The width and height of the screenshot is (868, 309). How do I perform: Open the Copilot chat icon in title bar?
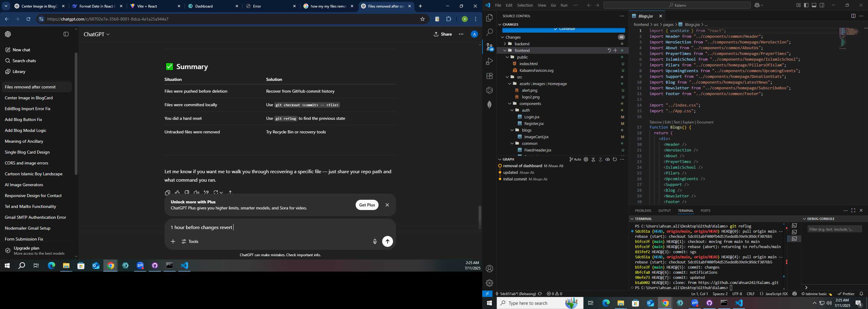click(x=757, y=5)
